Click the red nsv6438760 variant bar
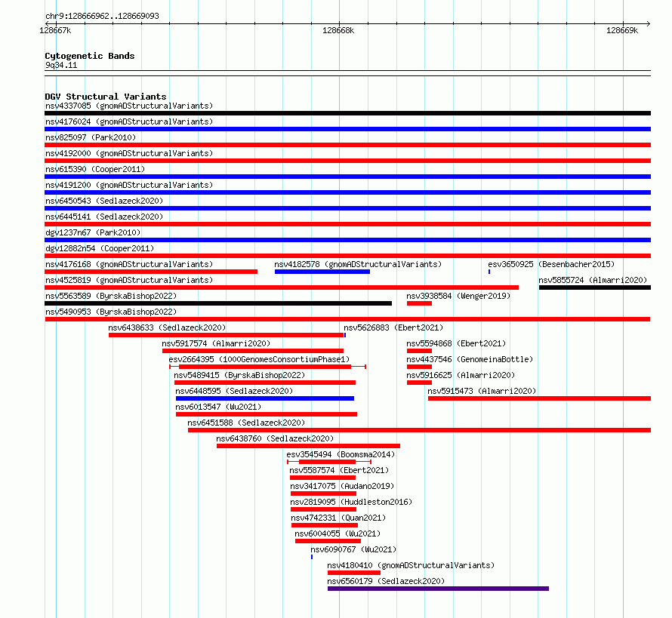This screenshot has width=672, height=618. [308, 446]
